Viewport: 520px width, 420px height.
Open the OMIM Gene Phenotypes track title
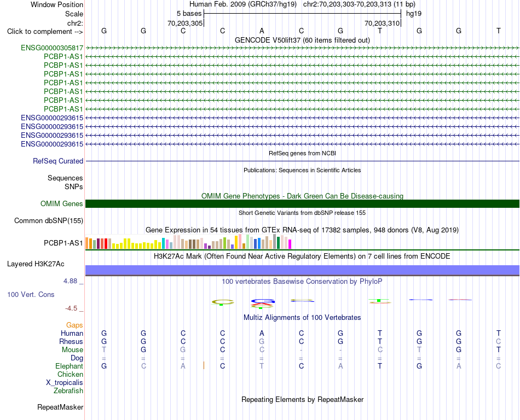[x=302, y=196]
